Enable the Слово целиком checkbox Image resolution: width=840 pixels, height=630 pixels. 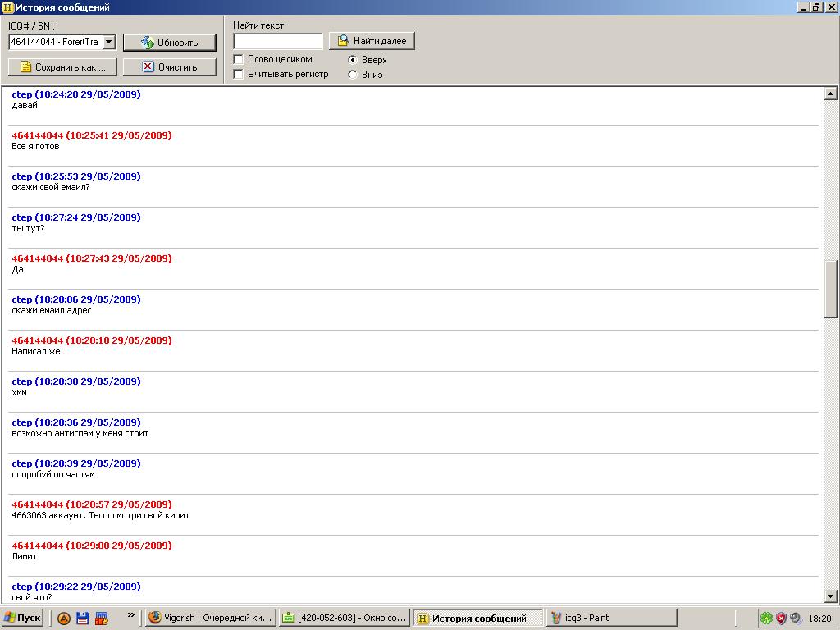(239, 59)
